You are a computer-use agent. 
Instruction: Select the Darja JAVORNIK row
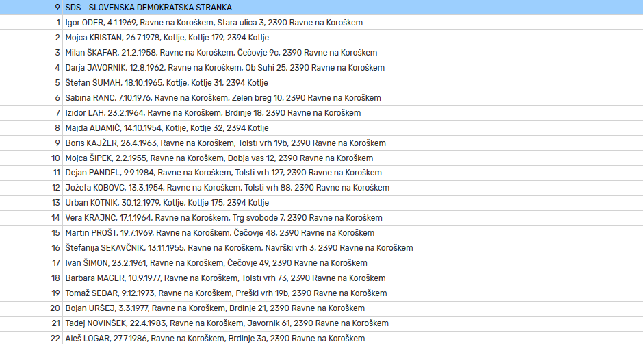[322, 67]
